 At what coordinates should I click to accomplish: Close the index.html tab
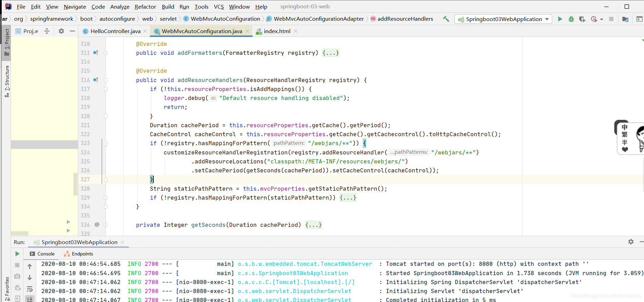click(x=296, y=31)
